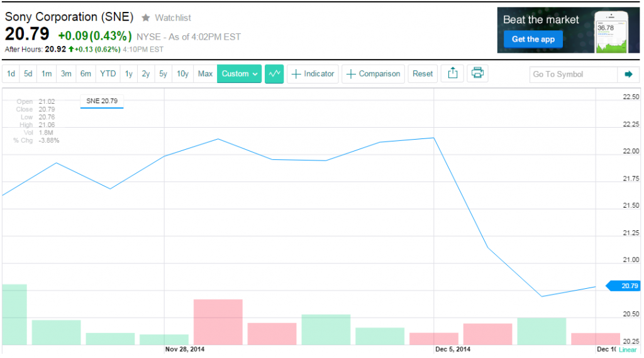Open the Custom range dropdown
The height and width of the screenshot is (358, 644).
pyautogui.click(x=239, y=74)
